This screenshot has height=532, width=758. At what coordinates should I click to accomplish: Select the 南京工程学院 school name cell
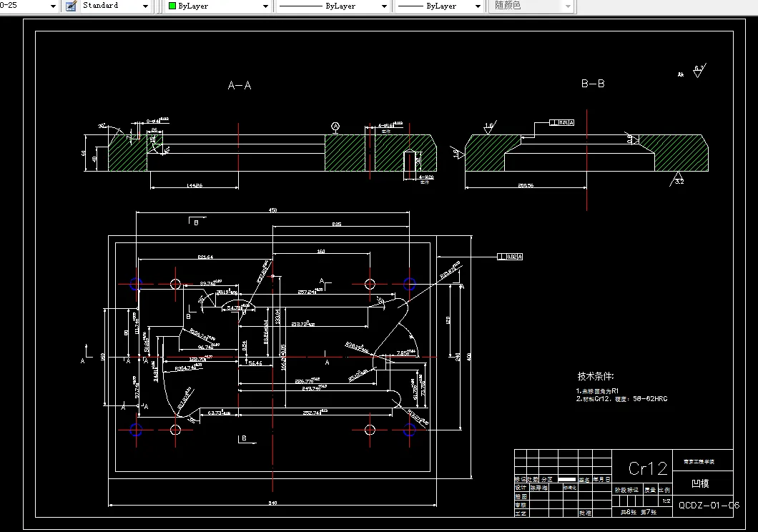click(699, 462)
